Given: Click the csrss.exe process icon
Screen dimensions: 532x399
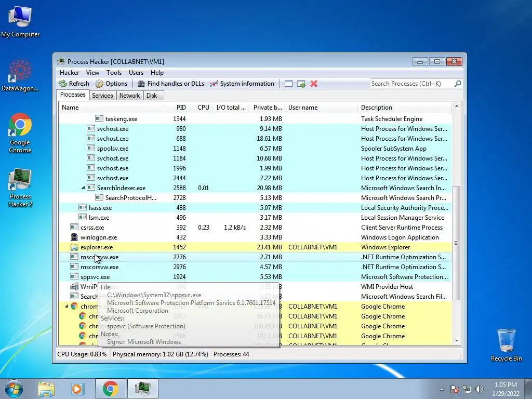Looking at the screenshot, I should pyautogui.click(x=74, y=227).
